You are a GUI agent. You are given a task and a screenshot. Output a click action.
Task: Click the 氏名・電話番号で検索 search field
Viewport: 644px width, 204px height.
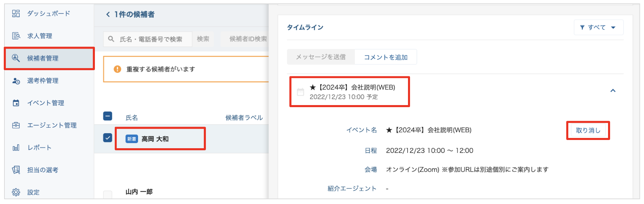pyautogui.click(x=151, y=39)
